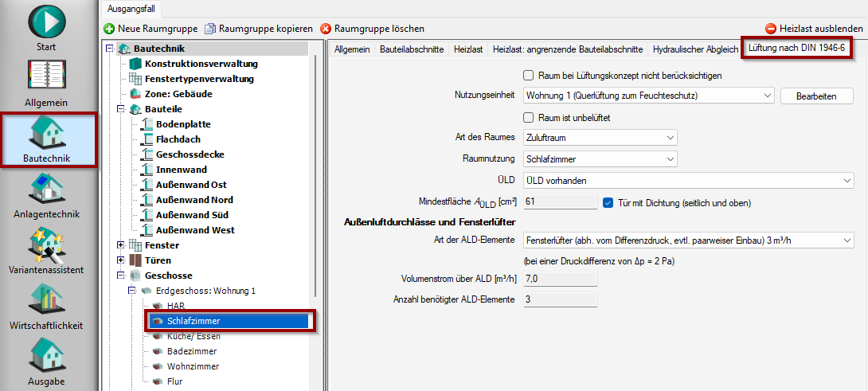Click the Start play icon in sidebar
Image resolution: width=868 pixels, height=391 pixels.
46,21
